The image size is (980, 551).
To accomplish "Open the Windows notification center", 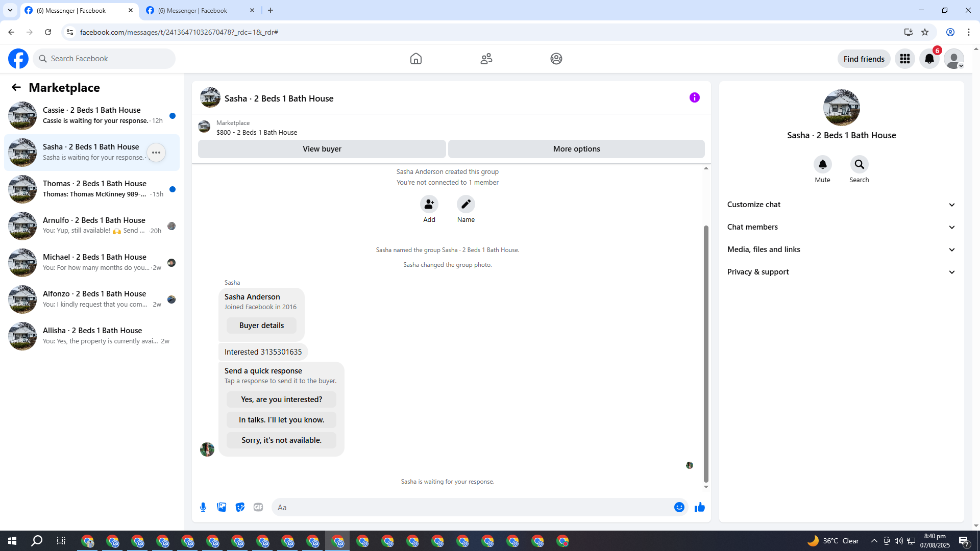I will 964,541.
